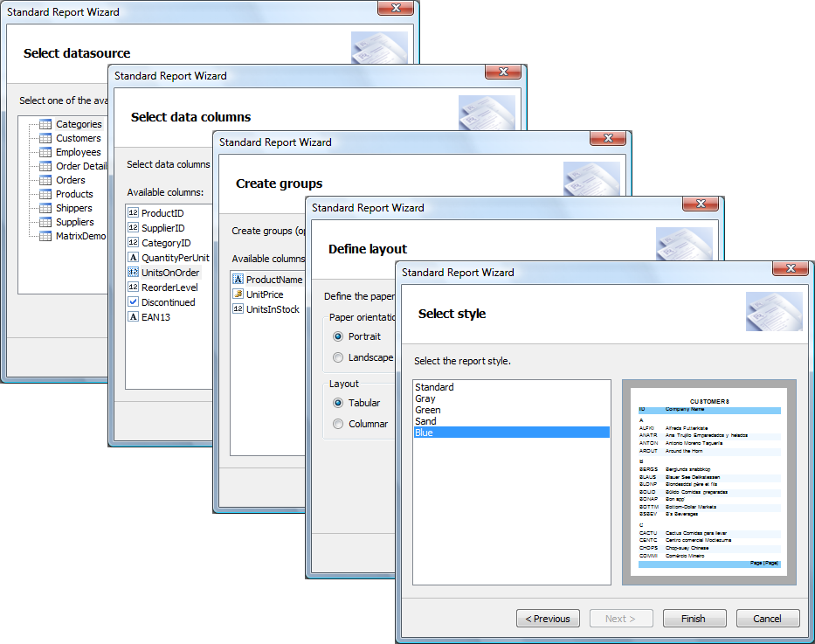Click the Shippers table icon

[45, 208]
